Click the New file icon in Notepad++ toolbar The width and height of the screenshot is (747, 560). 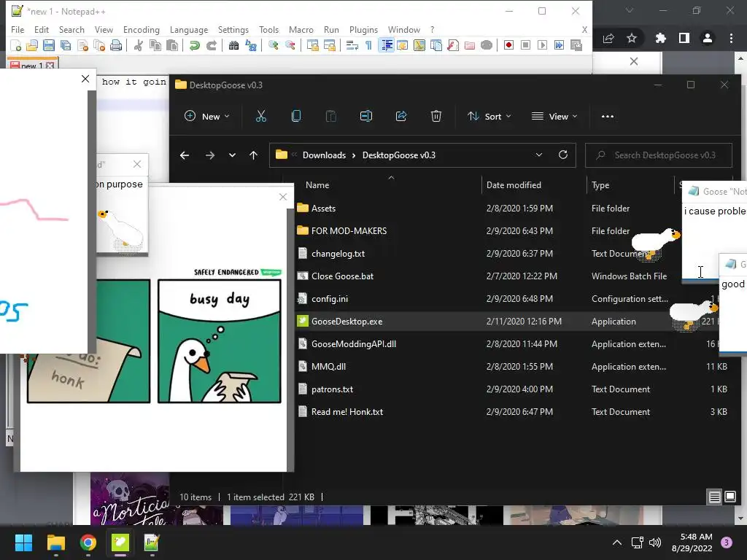tap(16, 45)
